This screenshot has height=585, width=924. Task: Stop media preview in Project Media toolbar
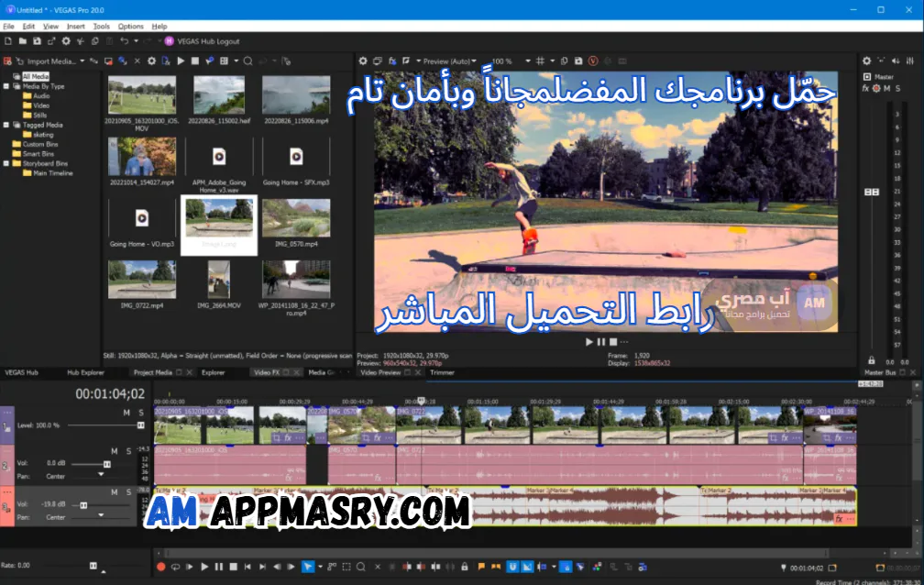click(x=195, y=61)
